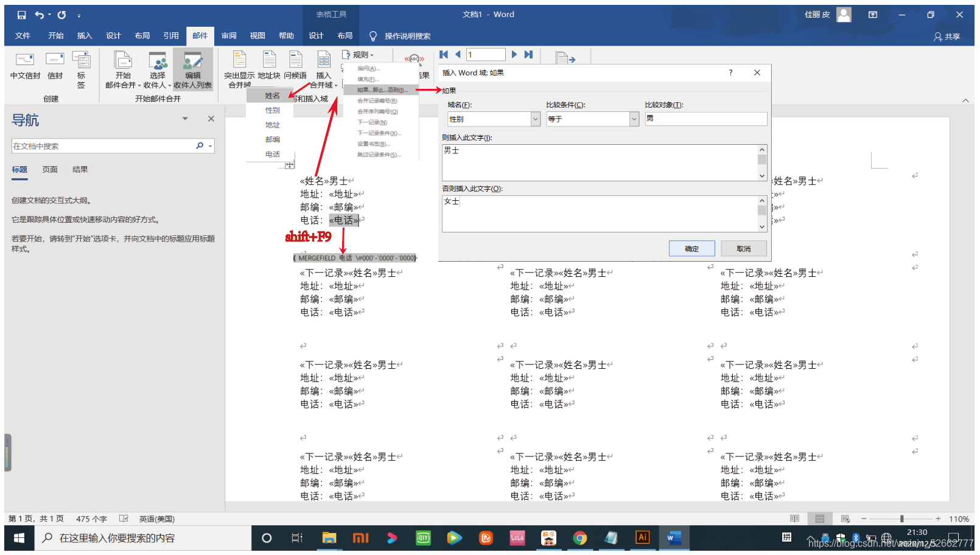Click the Envelopes (信封) icon
980x555 pixels.
55,66
